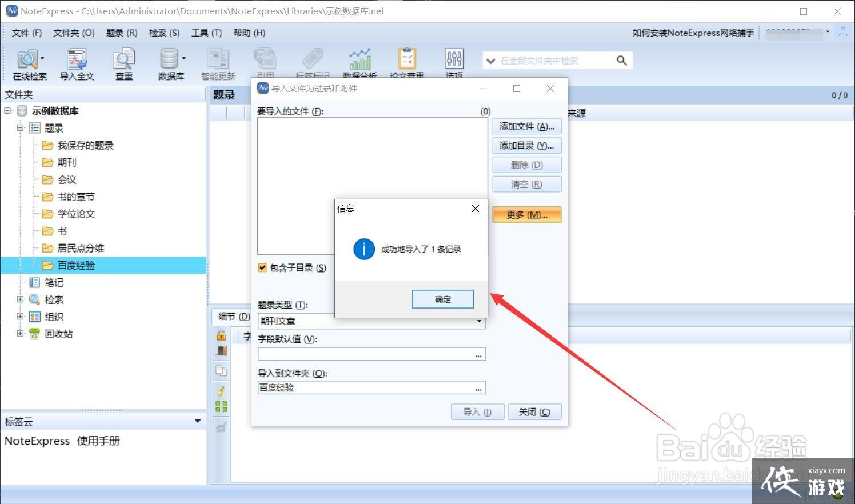Click the 字段默认值 input field
Image resolution: width=855 pixels, height=504 pixels.
pyautogui.click(x=371, y=354)
